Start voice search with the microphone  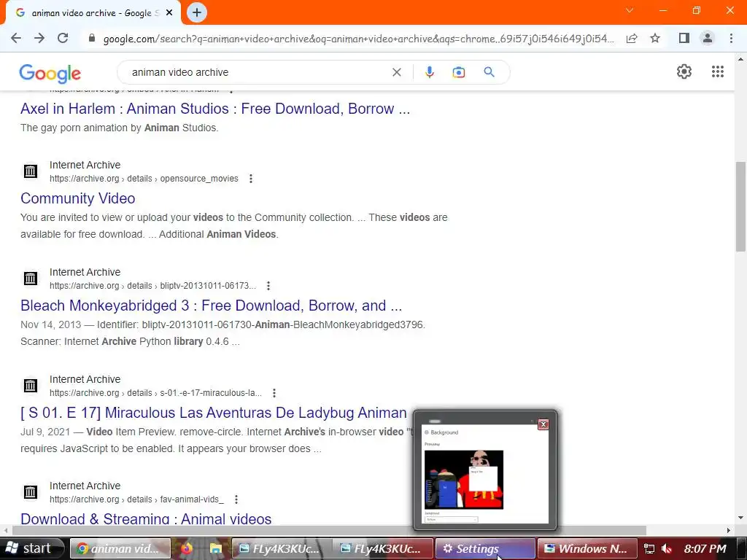pyautogui.click(x=429, y=72)
